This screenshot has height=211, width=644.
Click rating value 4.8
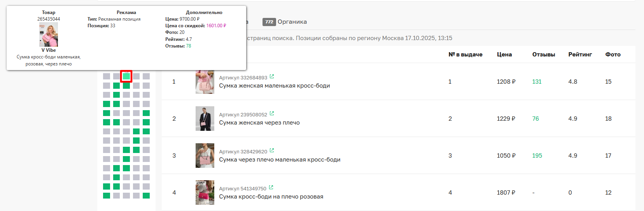[573, 82]
